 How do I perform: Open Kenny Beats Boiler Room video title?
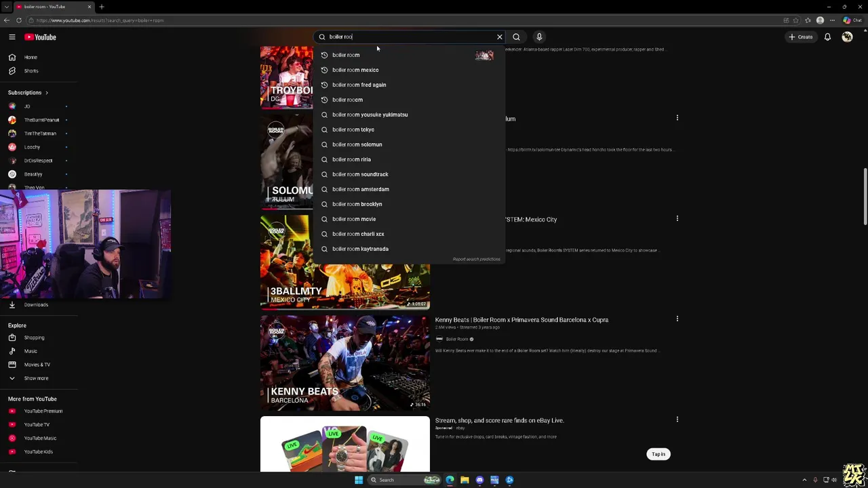pos(521,320)
